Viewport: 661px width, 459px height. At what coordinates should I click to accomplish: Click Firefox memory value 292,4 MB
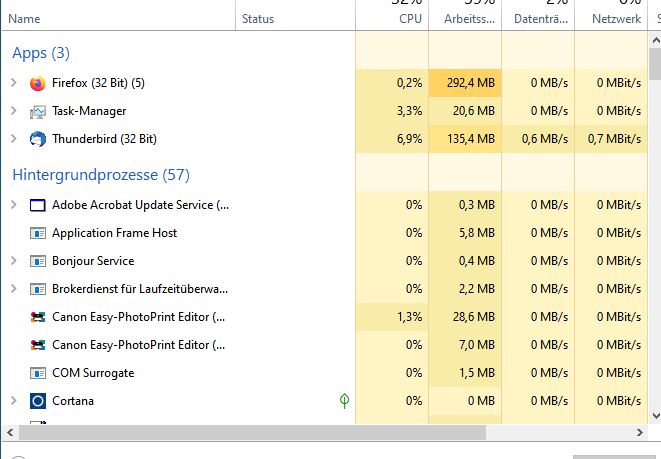[470, 83]
